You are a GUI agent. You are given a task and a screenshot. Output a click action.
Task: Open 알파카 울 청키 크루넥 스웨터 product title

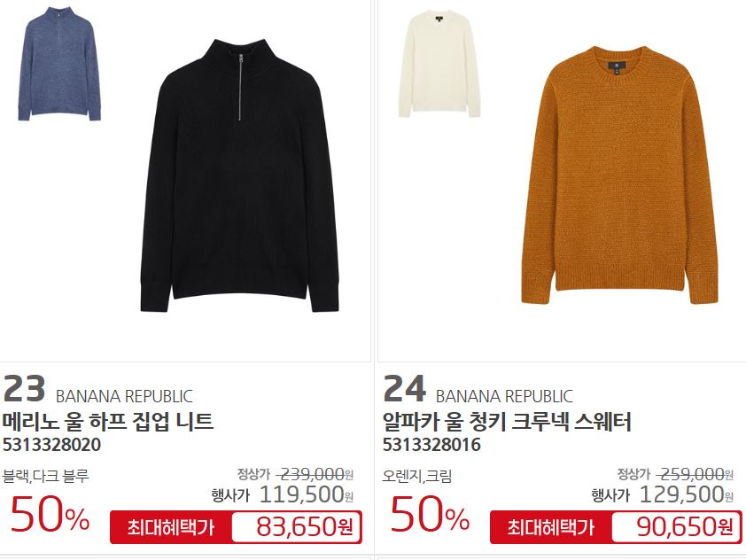coord(507,422)
